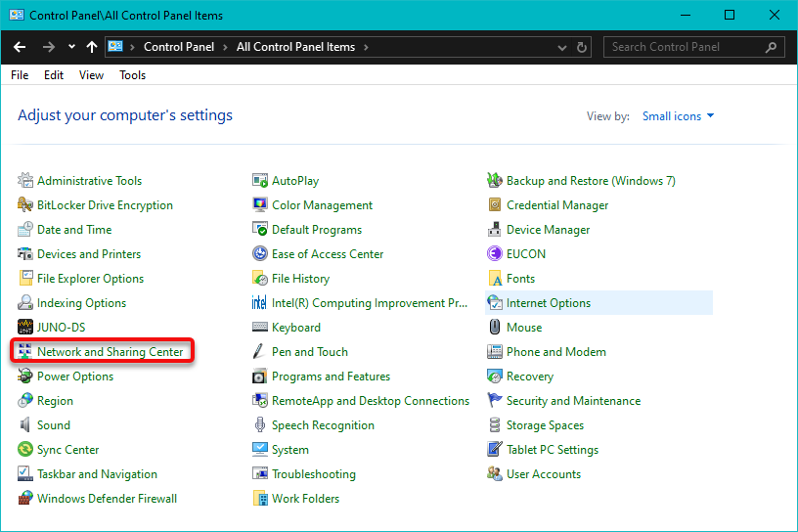Click the Speech Recognition microphone icon
Image resolution: width=798 pixels, height=532 pixels.
pyautogui.click(x=260, y=425)
